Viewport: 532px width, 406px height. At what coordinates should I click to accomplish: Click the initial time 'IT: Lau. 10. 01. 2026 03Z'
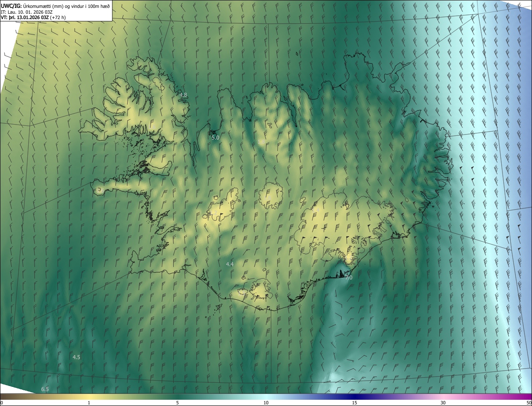(27, 12)
